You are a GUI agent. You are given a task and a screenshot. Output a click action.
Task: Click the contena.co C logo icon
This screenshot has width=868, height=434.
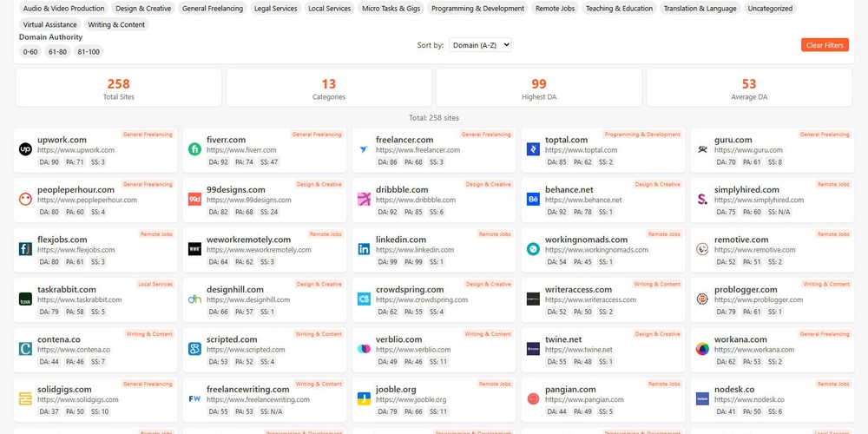click(x=25, y=349)
